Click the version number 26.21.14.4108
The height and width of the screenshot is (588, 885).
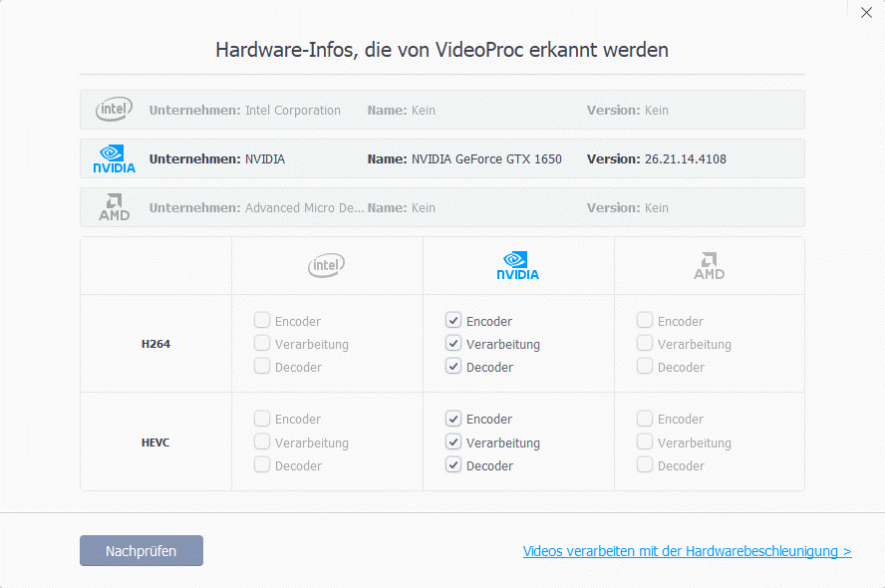(686, 159)
